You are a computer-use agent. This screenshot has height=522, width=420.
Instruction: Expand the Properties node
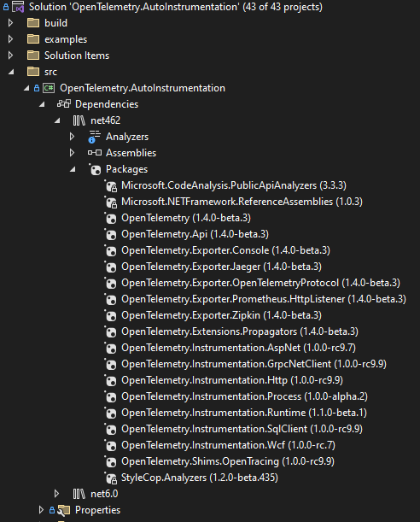[41, 510]
